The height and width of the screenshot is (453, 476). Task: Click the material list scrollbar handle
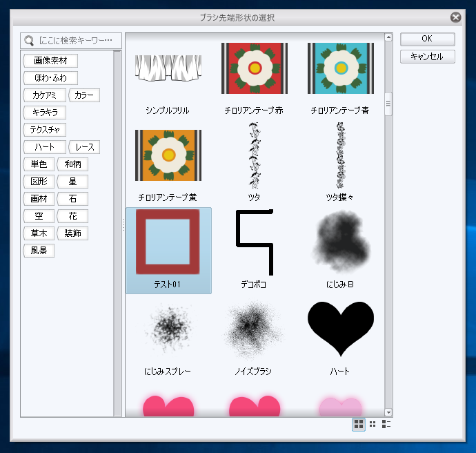388,104
